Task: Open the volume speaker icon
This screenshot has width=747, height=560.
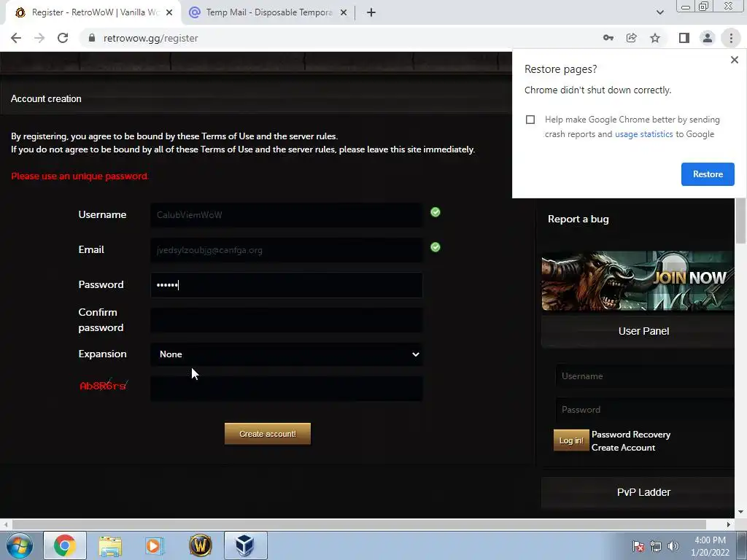Action: pyautogui.click(x=673, y=546)
